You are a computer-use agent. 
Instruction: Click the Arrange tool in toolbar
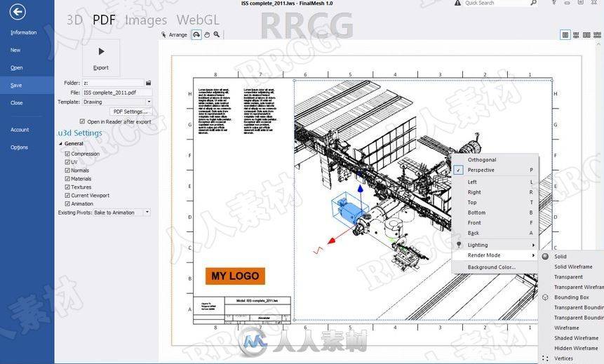click(174, 34)
